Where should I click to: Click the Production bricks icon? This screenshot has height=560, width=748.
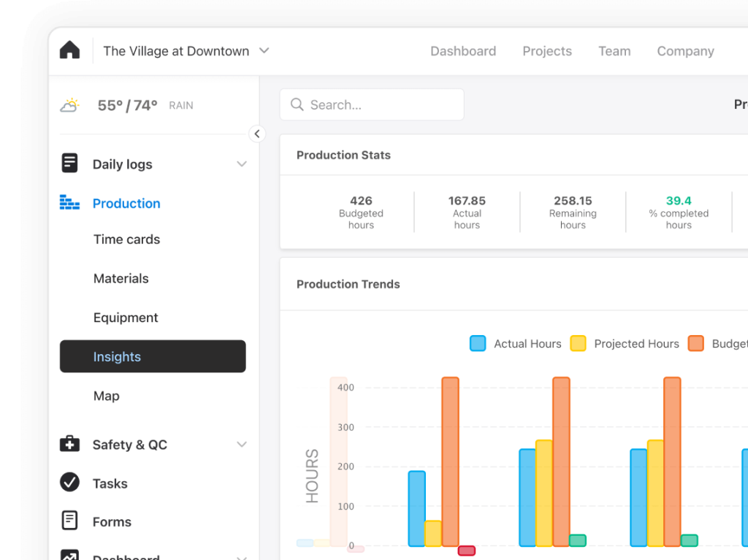69,202
